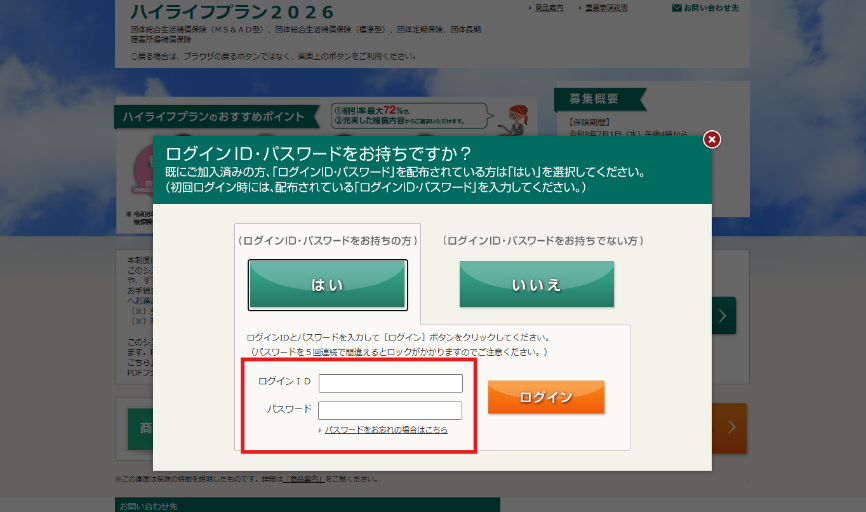Click the ハイライフプランのおすすめポイント banner heading
866x512 pixels.
214,117
